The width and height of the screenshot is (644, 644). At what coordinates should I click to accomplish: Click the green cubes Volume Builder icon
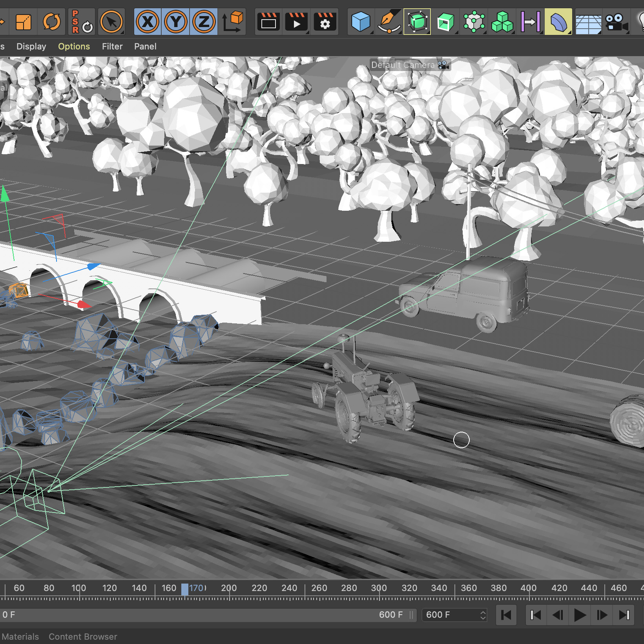pos(502,22)
